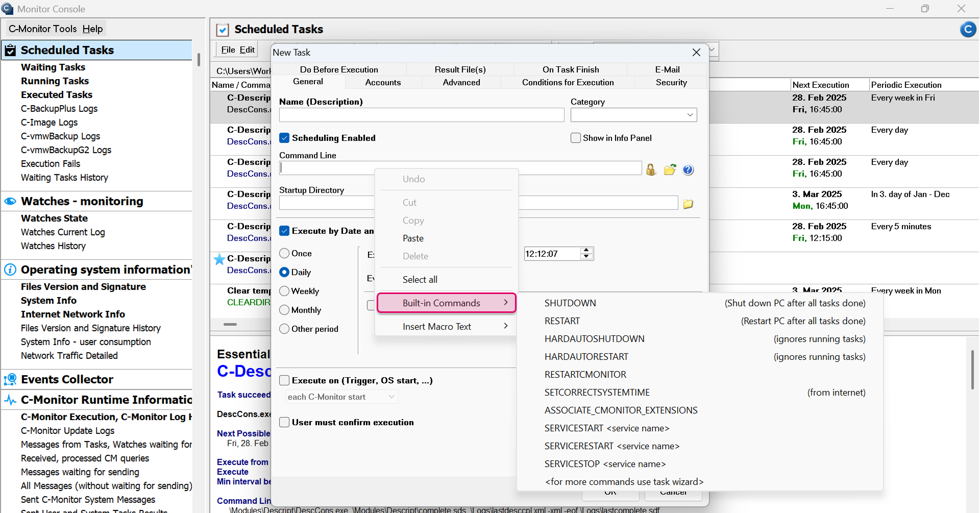
Task: Open the each C-Monitor start dropdown
Action: [x=341, y=397]
